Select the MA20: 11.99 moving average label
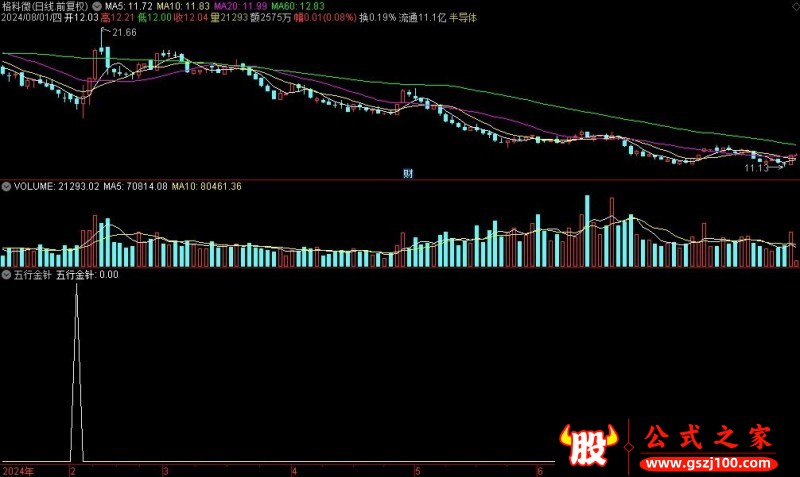800x477 pixels. 240,6
